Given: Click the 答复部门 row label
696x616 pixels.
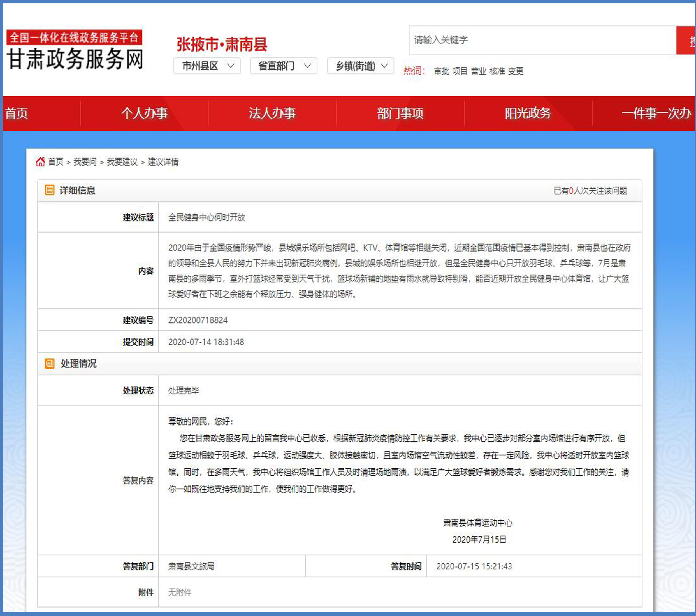Looking at the screenshot, I should 138,566.
